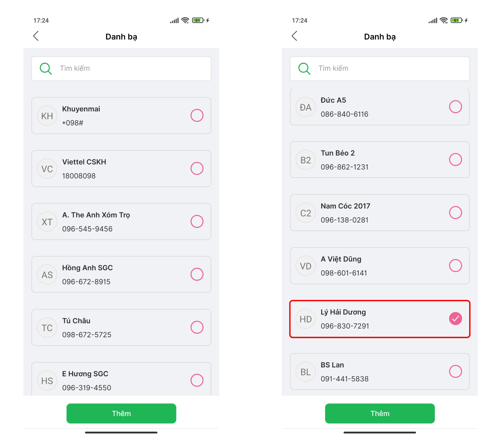Deselect the checked Lý Hải Dương contact
The image size is (503, 448).
pyautogui.click(x=456, y=319)
